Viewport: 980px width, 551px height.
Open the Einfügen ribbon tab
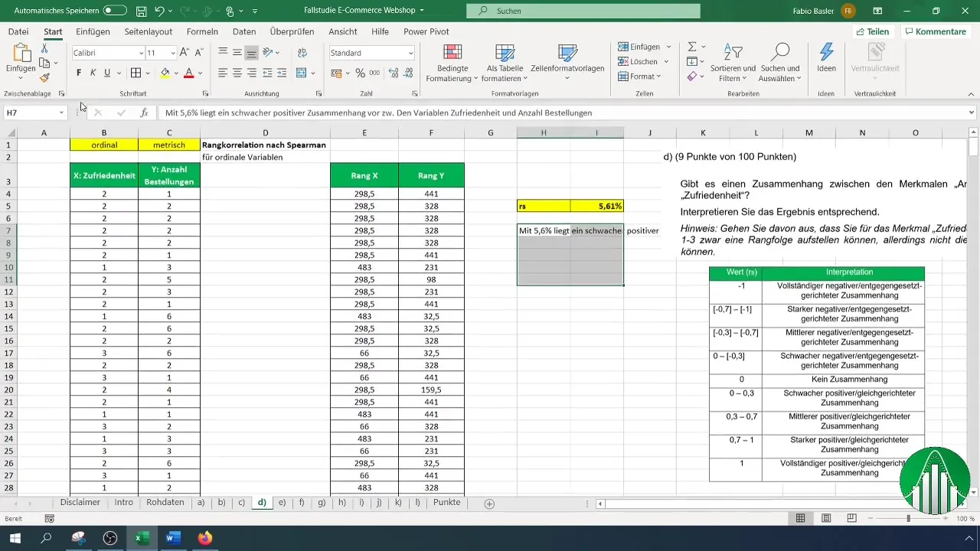point(93,31)
